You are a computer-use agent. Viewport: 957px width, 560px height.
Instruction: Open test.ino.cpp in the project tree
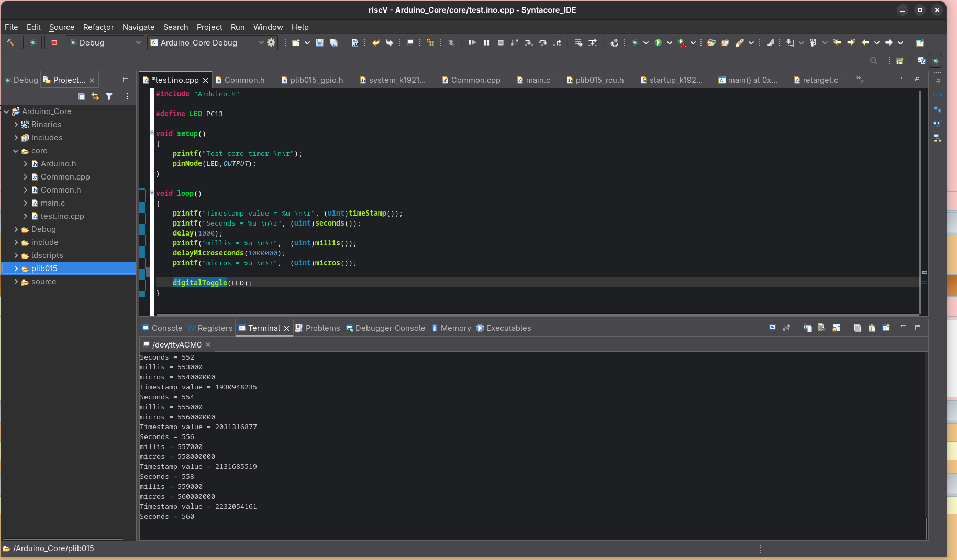tap(62, 216)
